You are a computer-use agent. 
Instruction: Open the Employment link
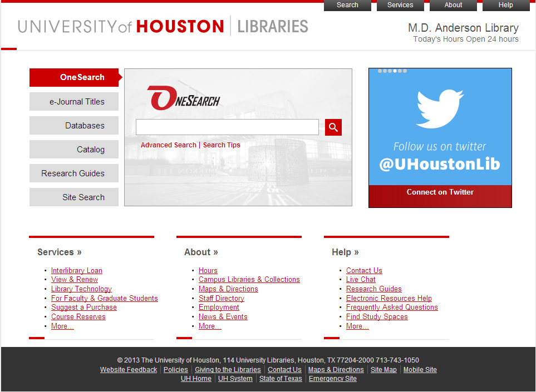pyautogui.click(x=219, y=307)
